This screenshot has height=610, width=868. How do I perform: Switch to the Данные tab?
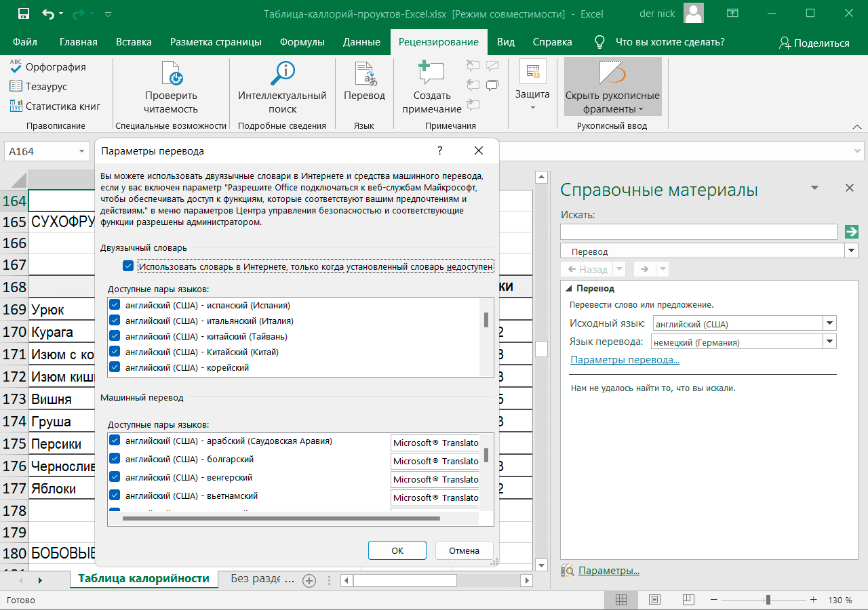(x=361, y=42)
